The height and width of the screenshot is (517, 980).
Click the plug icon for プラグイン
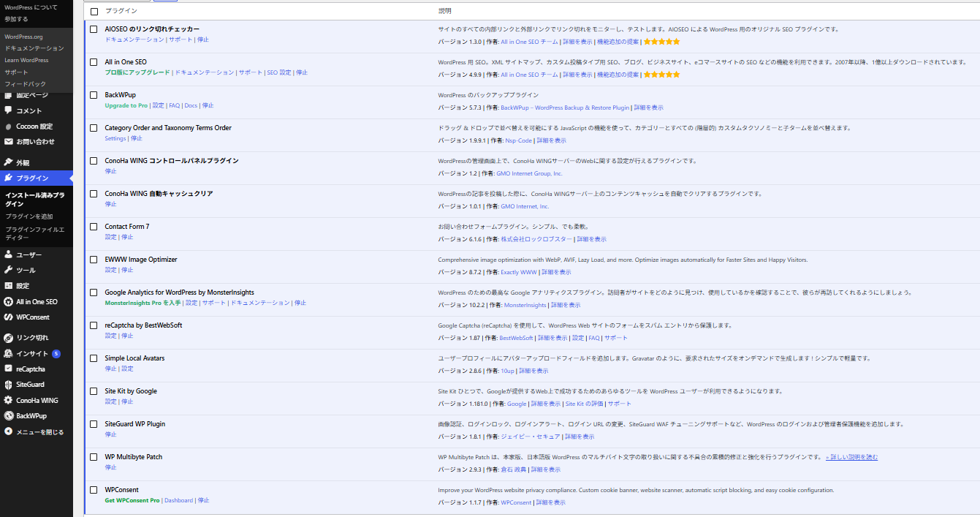click(x=8, y=178)
